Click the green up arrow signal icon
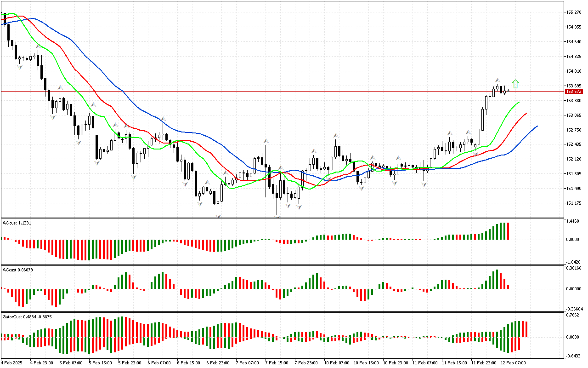588x368 pixels. point(515,84)
